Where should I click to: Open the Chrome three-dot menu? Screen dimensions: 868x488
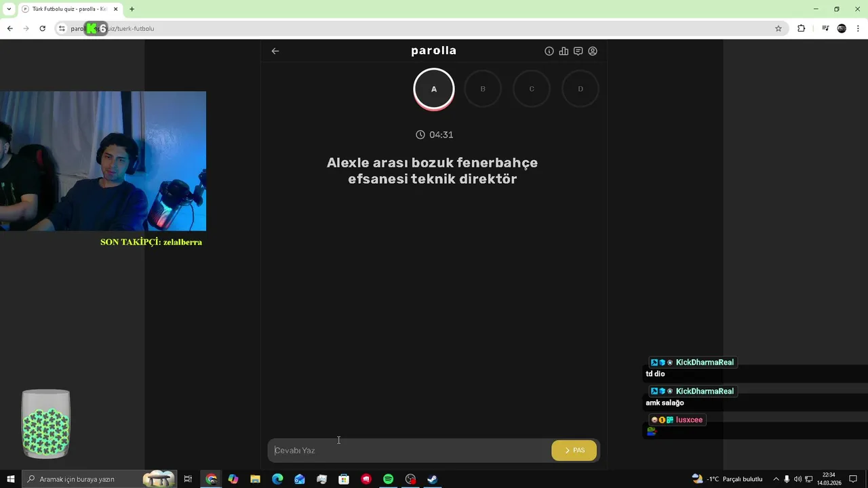pos(859,28)
